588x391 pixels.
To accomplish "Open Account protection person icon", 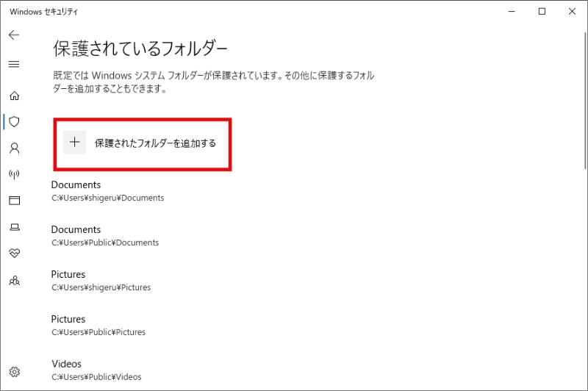I will pyautogui.click(x=14, y=148).
